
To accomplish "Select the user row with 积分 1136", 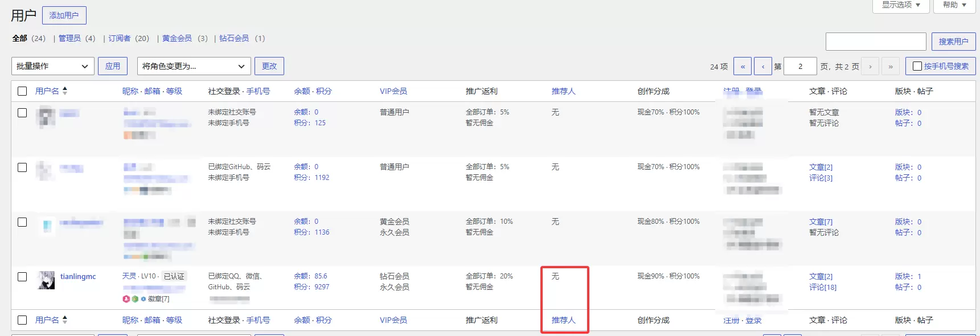I will 22,222.
